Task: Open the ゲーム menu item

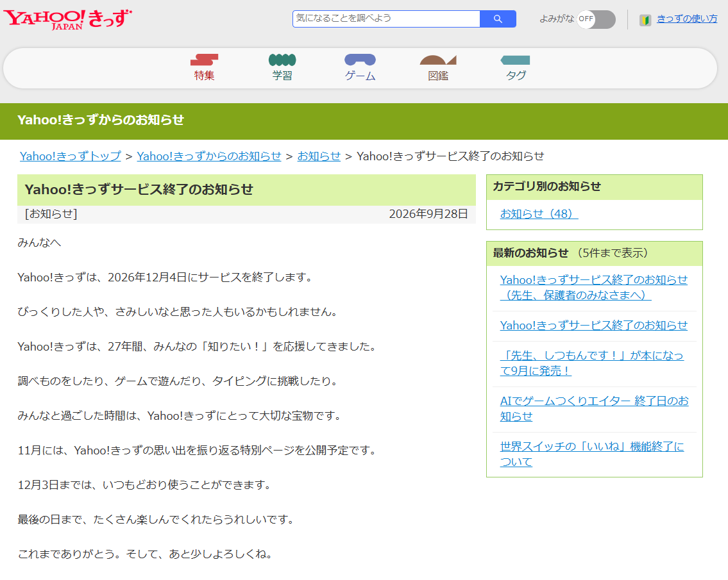Action: [x=360, y=75]
